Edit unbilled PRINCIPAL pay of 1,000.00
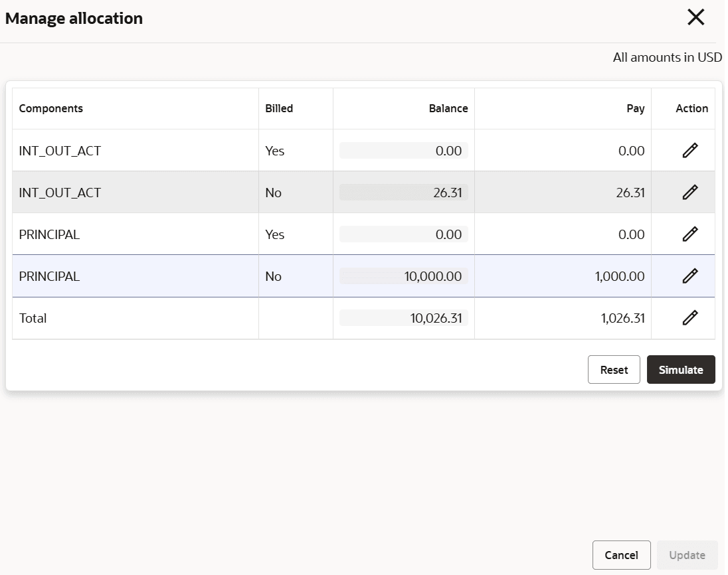The width and height of the screenshot is (728, 575). click(690, 276)
